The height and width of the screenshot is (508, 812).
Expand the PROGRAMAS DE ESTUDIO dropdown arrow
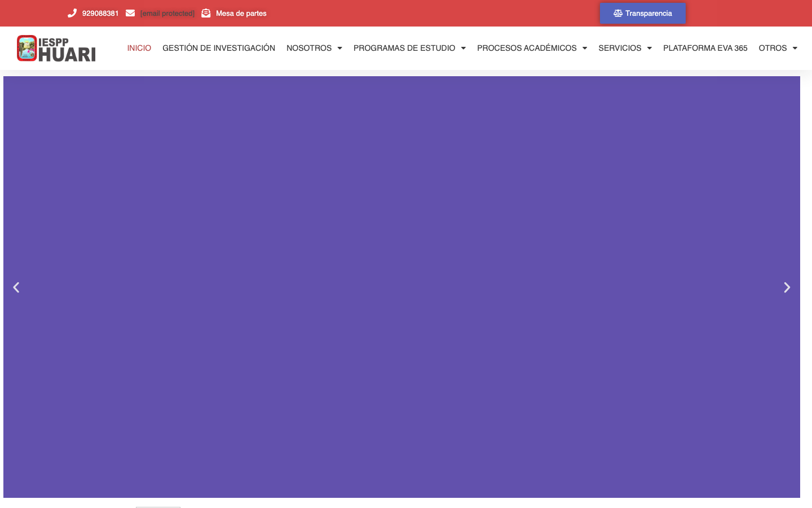pyautogui.click(x=464, y=49)
